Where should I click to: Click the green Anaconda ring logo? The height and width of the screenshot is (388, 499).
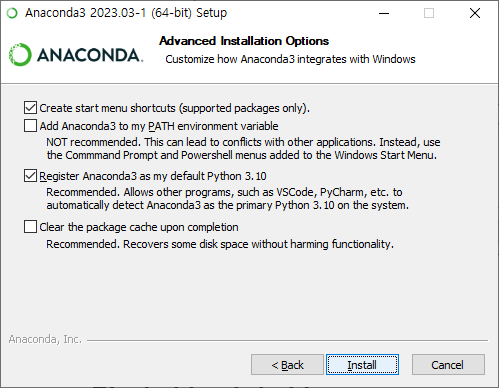tap(20, 54)
